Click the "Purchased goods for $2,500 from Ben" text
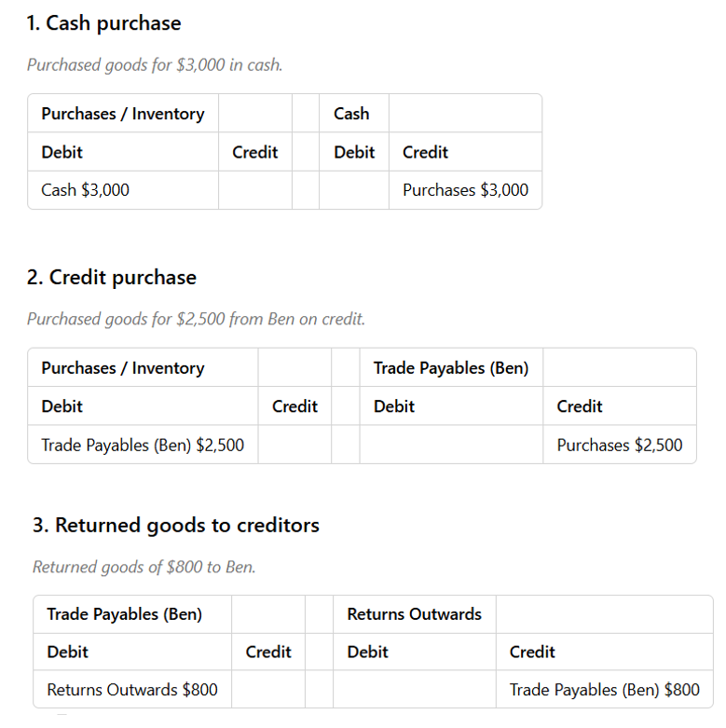Image resolution: width=726 pixels, height=728 pixels. click(196, 319)
